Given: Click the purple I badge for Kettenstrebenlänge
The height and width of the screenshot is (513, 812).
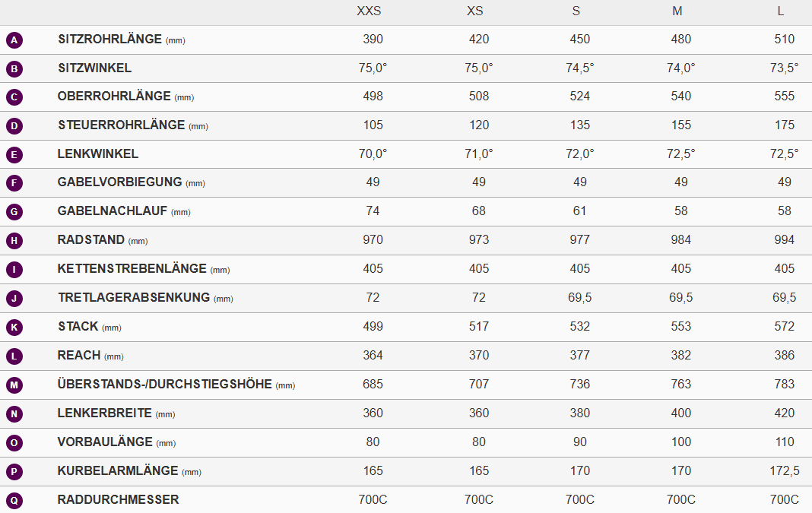Looking at the screenshot, I should tap(14, 270).
